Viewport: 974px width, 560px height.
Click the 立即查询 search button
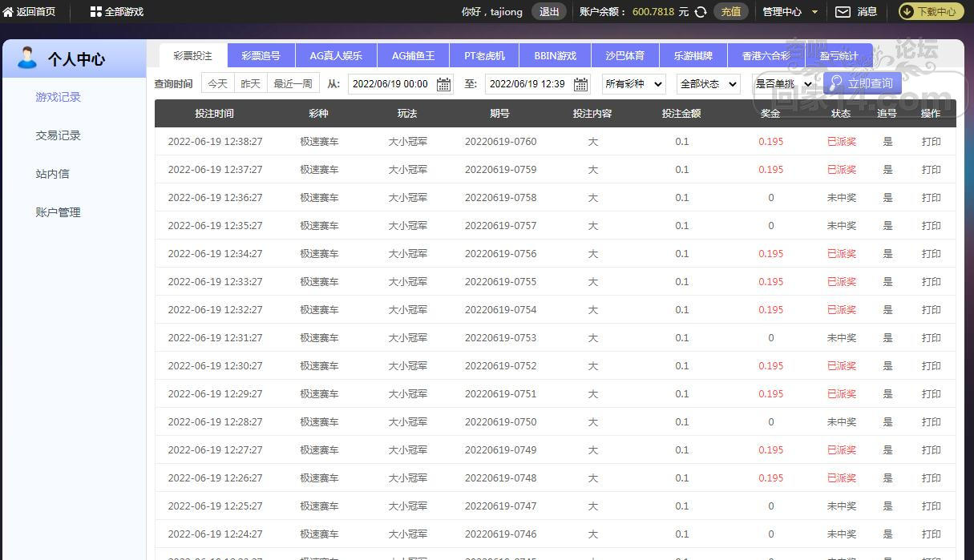coord(862,83)
